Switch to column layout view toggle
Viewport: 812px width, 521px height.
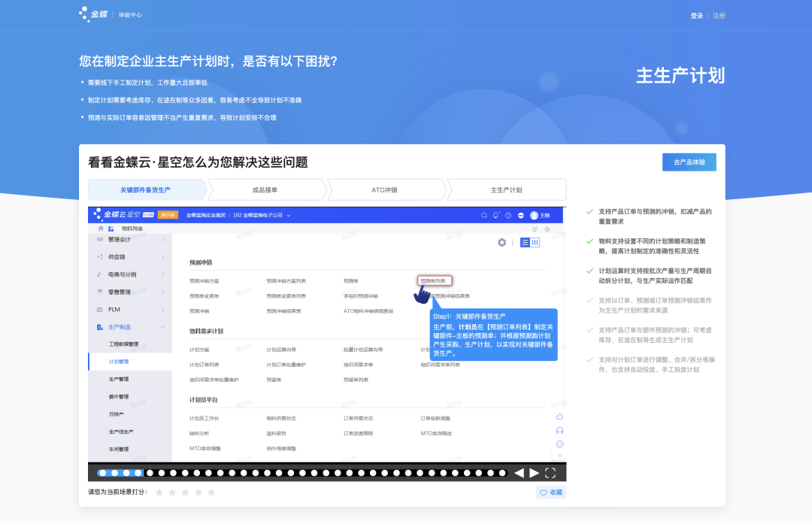pos(535,242)
